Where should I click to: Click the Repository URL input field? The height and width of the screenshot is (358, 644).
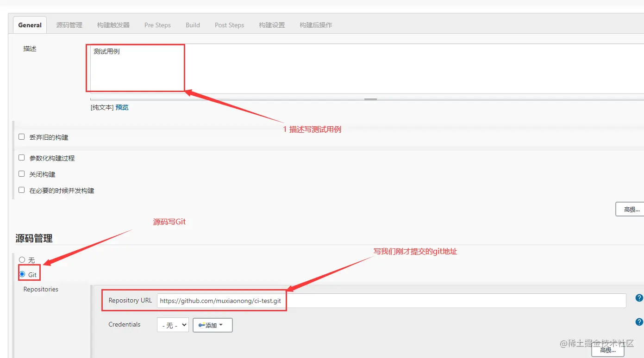click(391, 301)
